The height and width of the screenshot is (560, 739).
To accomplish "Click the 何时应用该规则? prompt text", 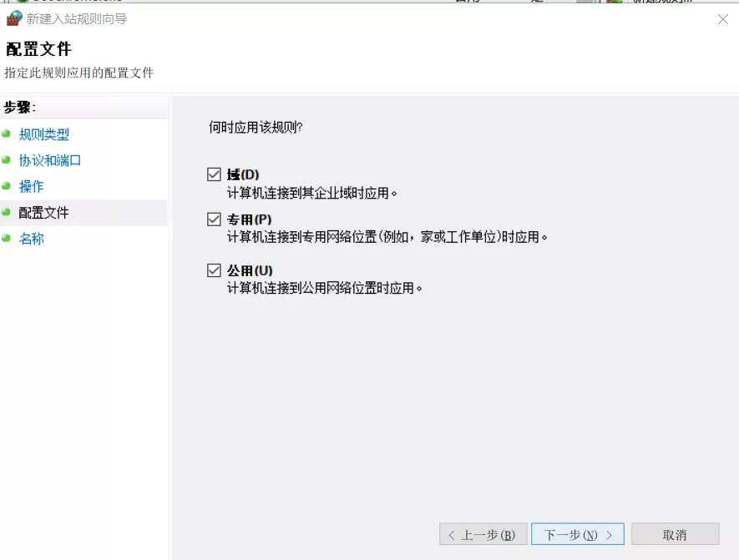I will click(x=256, y=128).
